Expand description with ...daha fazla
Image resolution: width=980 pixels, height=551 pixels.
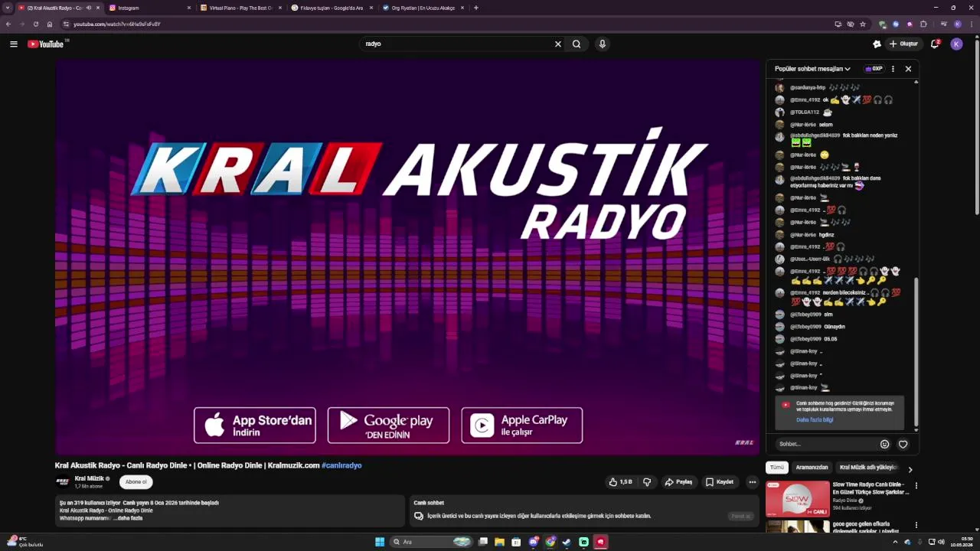(x=129, y=518)
